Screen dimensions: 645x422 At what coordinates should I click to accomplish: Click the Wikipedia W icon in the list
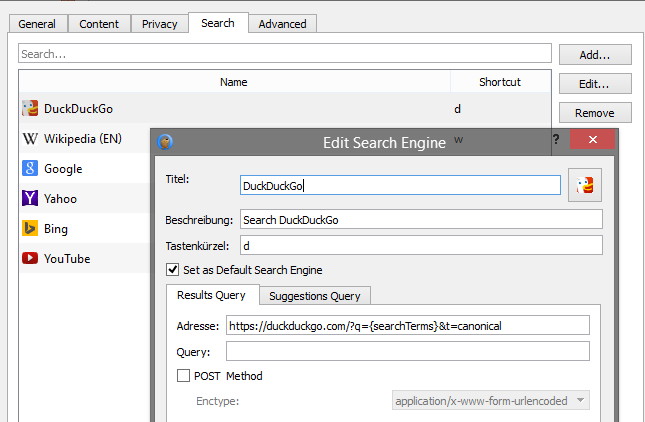point(30,139)
